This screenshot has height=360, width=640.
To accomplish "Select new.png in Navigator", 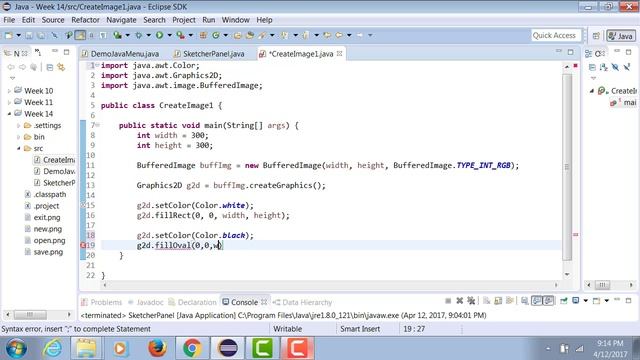I will click(43, 229).
